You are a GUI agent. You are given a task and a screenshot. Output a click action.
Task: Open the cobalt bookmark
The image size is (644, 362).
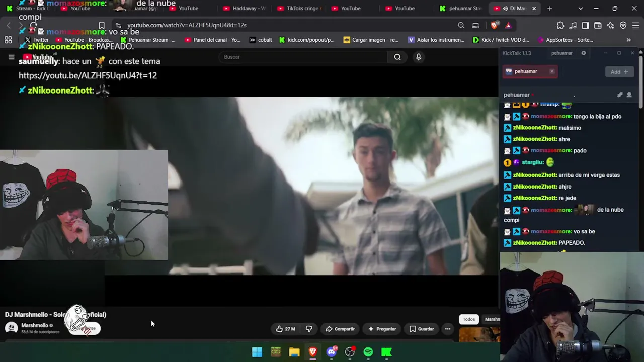(261, 40)
